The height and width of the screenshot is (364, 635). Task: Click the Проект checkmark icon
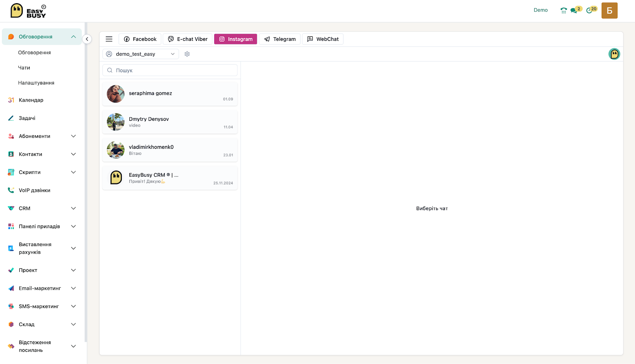pos(11,270)
